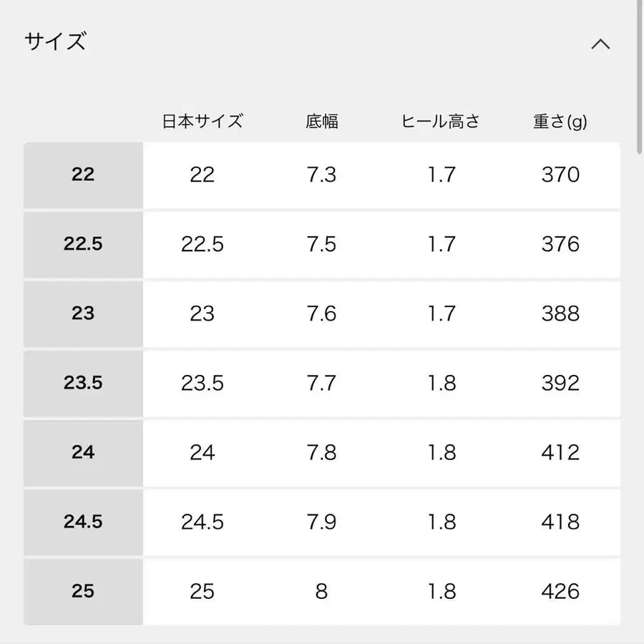Image resolution: width=644 pixels, height=644 pixels.
Task: Click the 7.3 sole width value
Action: coord(322,175)
